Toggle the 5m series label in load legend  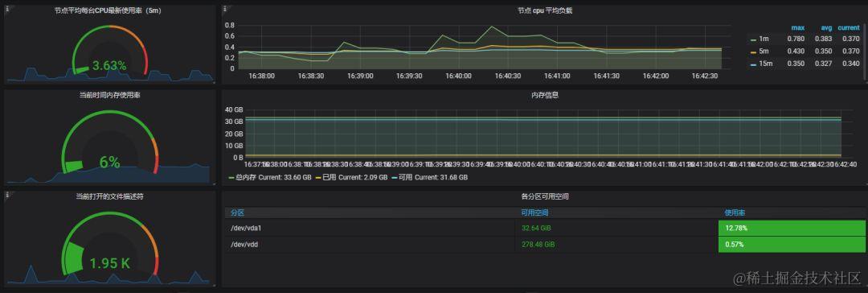click(764, 52)
